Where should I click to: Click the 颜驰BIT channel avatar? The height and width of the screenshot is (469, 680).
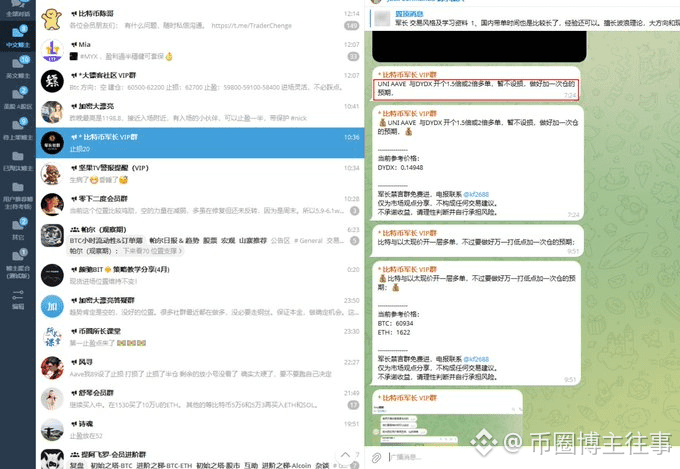[52, 275]
